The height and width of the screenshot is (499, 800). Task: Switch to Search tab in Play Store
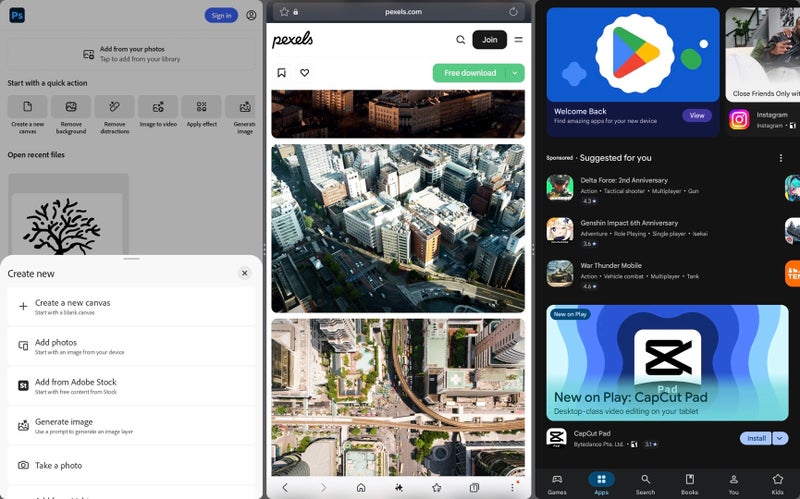[645, 484]
